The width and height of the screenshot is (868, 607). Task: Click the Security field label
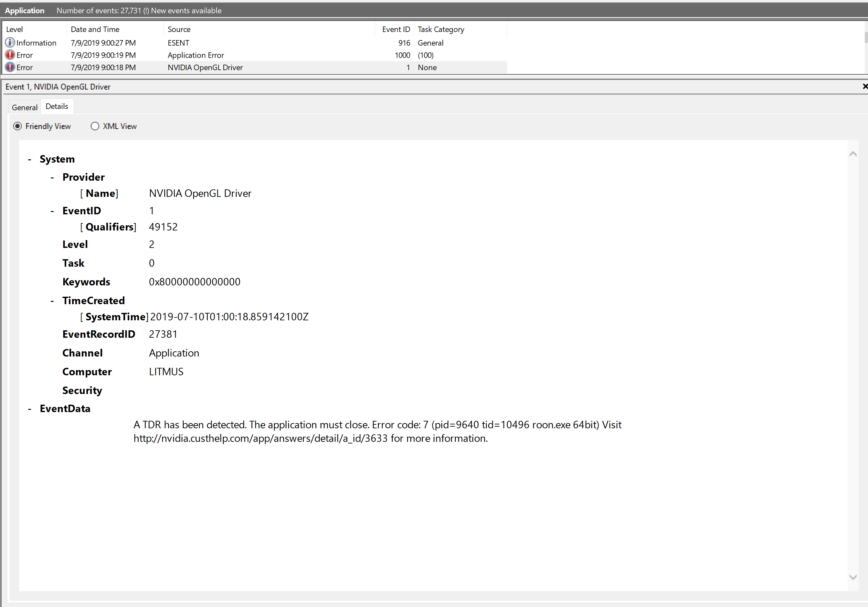(x=82, y=391)
